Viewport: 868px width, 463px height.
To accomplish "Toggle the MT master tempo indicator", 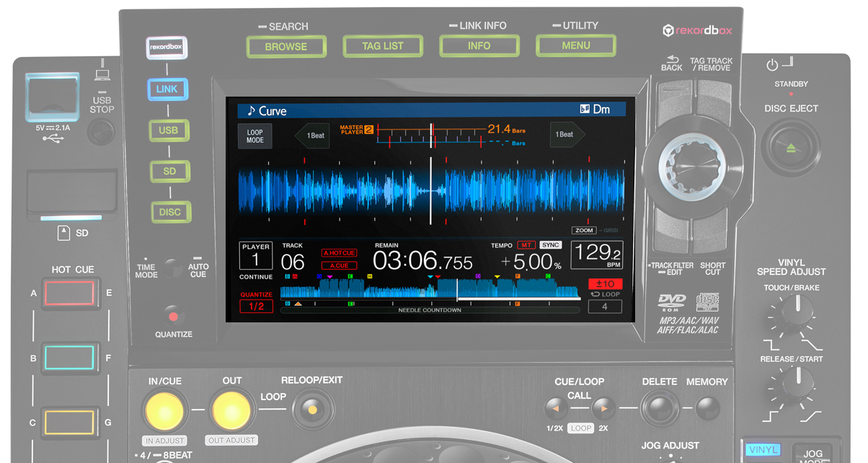I will (526, 244).
